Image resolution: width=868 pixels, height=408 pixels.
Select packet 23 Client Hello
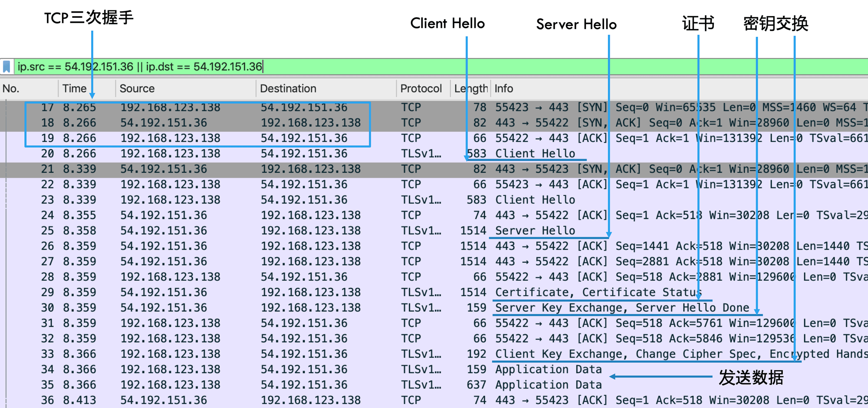pyautogui.click(x=434, y=200)
